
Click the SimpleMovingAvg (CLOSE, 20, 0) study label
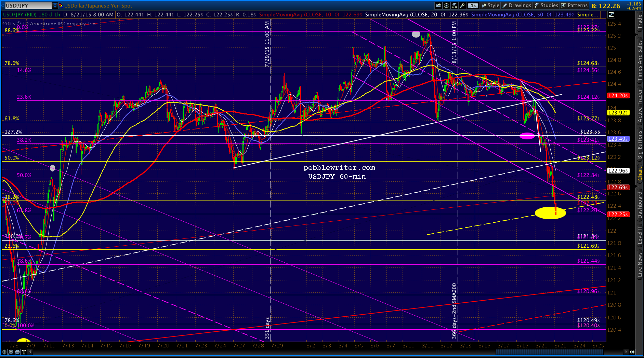click(405, 14)
